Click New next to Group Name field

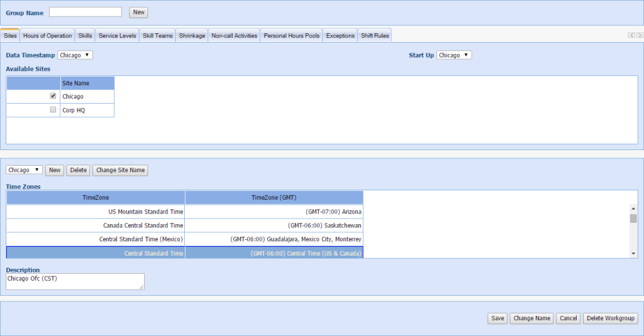tap(138, 13)
